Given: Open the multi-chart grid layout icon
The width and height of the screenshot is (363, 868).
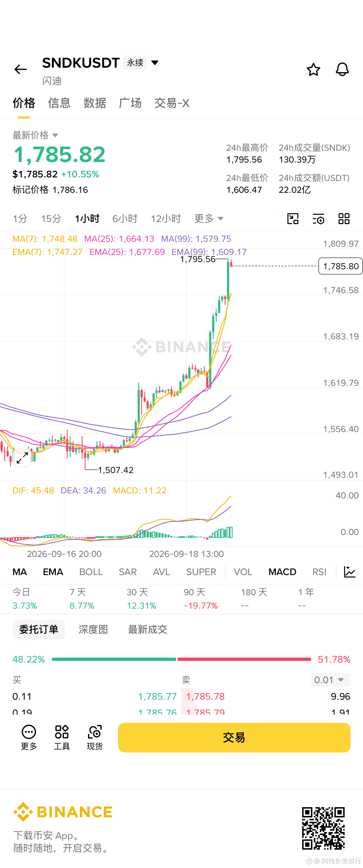Looking at the screenshot, I should (344, 219).
